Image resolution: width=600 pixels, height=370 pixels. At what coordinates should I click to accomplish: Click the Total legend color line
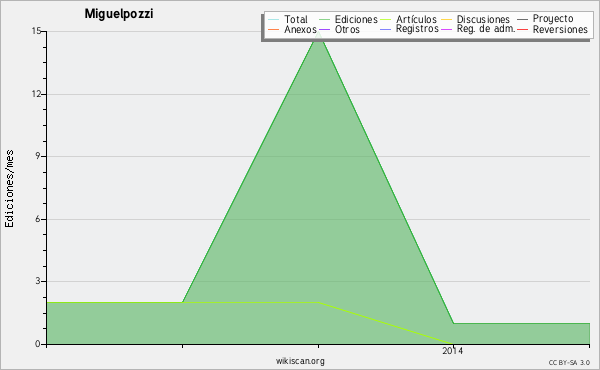pos(274,20)
